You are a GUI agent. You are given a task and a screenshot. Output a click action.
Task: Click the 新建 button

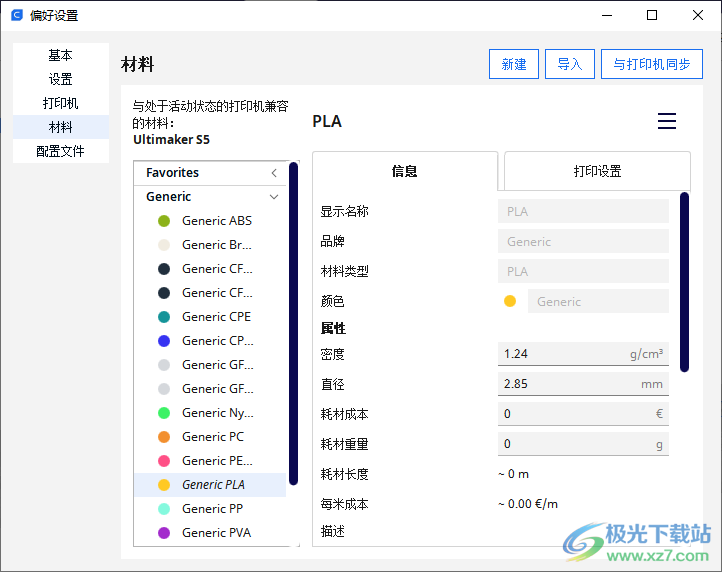(x=514, y=64)
